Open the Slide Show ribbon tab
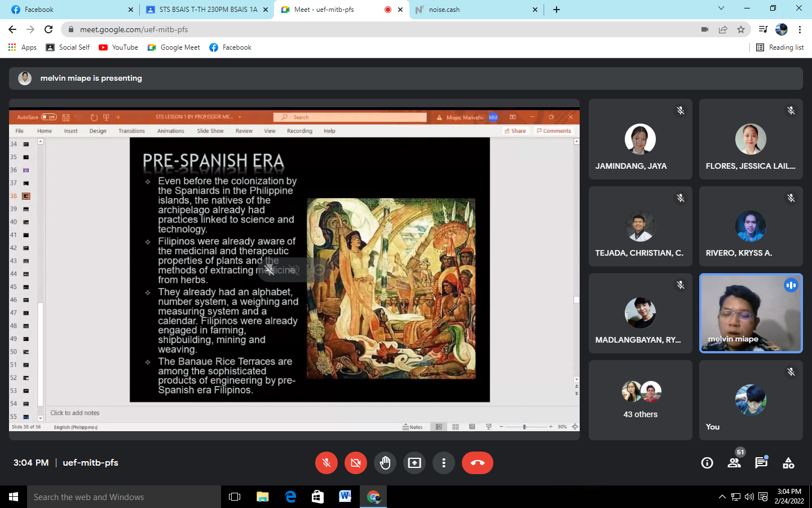The image size is (812, 508). (x=210, y=131)
